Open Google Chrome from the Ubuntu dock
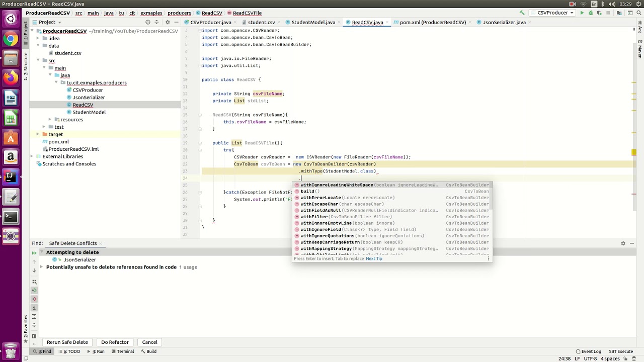Screen dimensions: 644x362 click(11, 39)
